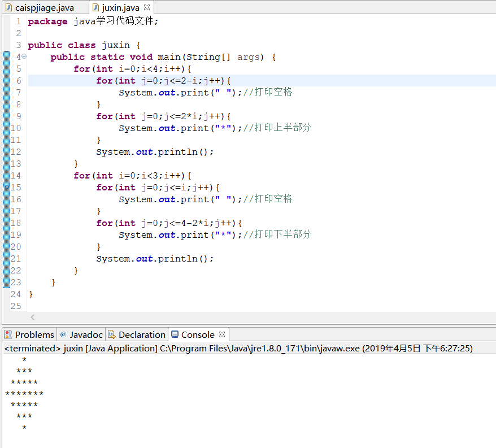This screenshot has width=496, height=448.
Task: Click the Console monitor icon
Action: (x=175, y=334)
